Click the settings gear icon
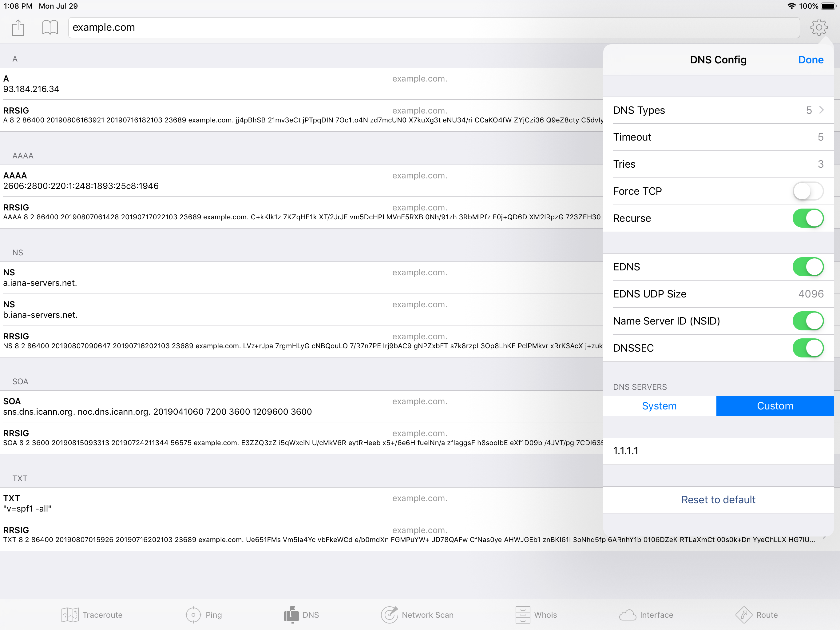The image size is (840, 630). tap(818, 28)
